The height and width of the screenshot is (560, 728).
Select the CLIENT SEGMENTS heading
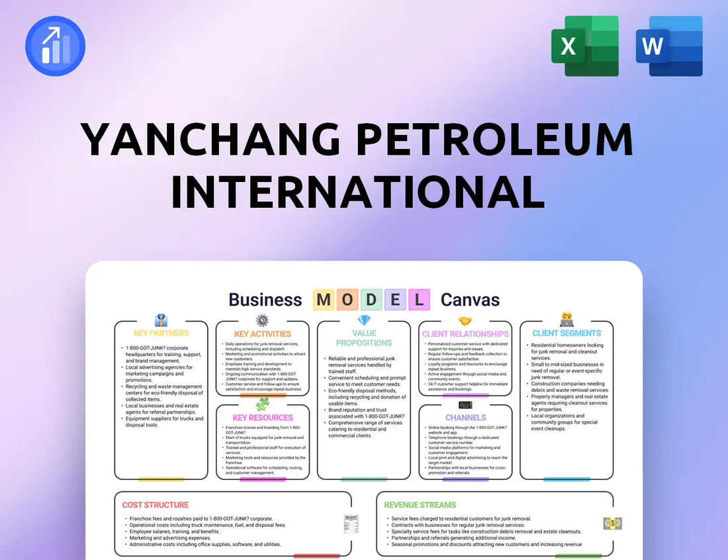click(x=567, y=334)
